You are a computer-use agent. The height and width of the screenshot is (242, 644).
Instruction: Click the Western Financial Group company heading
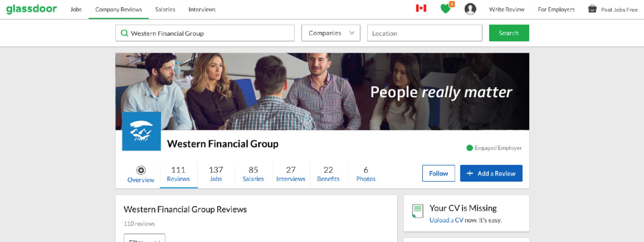(x=223, y=144)
